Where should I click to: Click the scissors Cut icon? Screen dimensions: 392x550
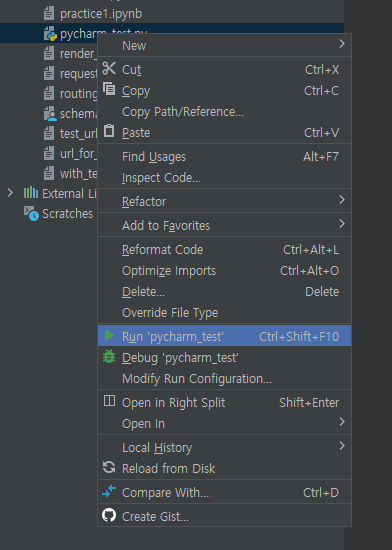[x=109, y=68]
